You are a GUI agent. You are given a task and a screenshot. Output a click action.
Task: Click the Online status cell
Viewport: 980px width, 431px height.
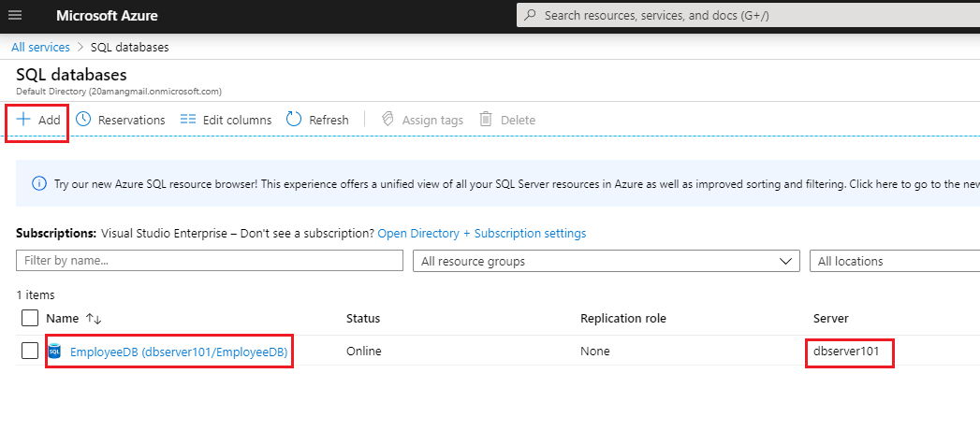[364, 351]
